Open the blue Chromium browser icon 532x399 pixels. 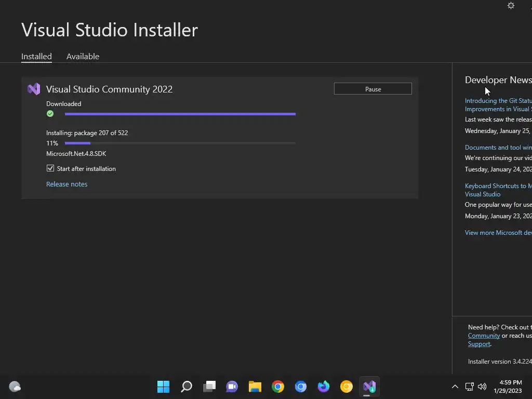pyautogui.click(x=301, y=387)
